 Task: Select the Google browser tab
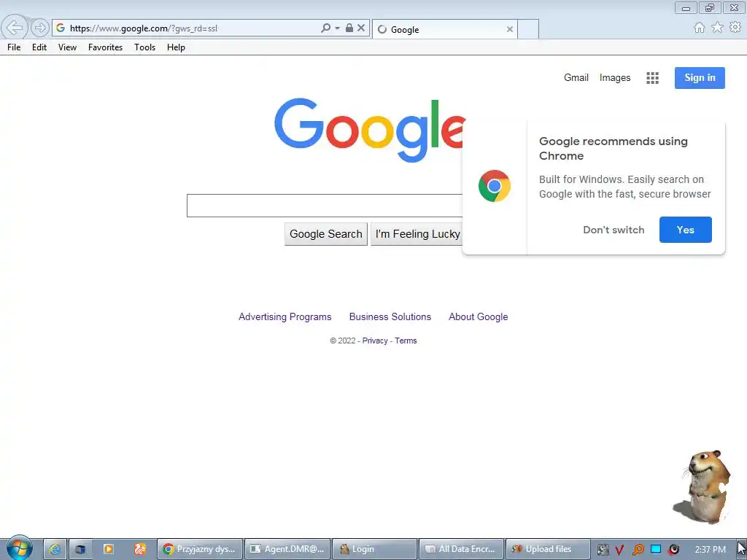pyautogui.click(x=444, y=29)
